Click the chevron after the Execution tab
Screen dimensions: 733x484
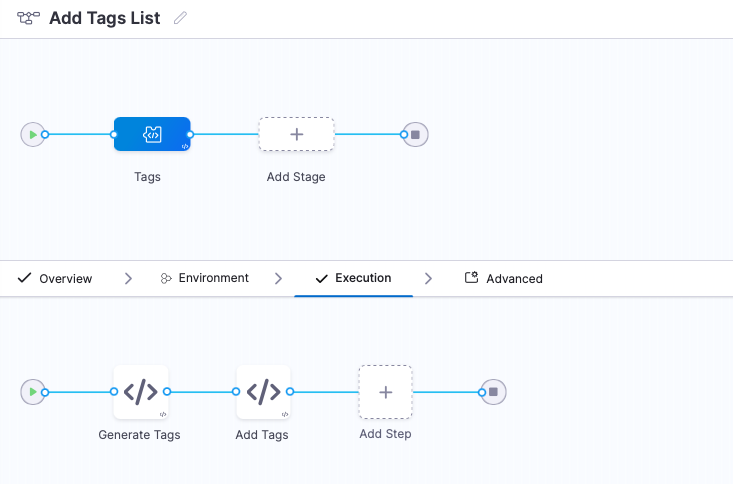point(428,279)
